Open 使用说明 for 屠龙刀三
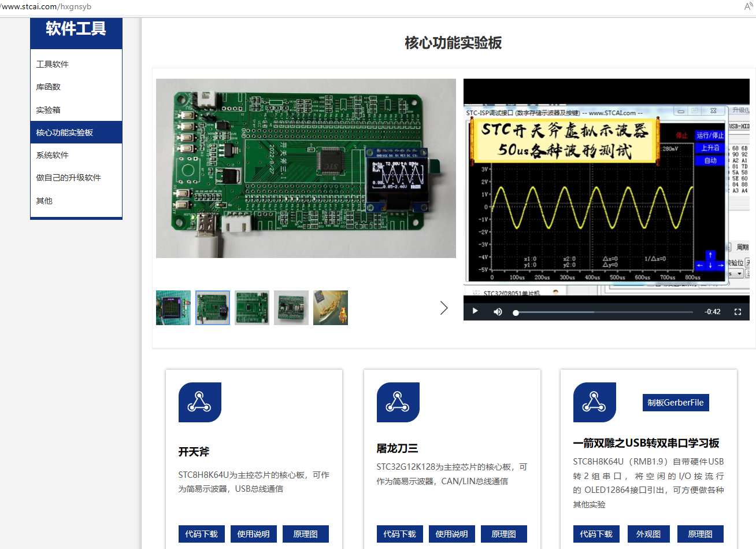756x549 pixels. [452, 534]
